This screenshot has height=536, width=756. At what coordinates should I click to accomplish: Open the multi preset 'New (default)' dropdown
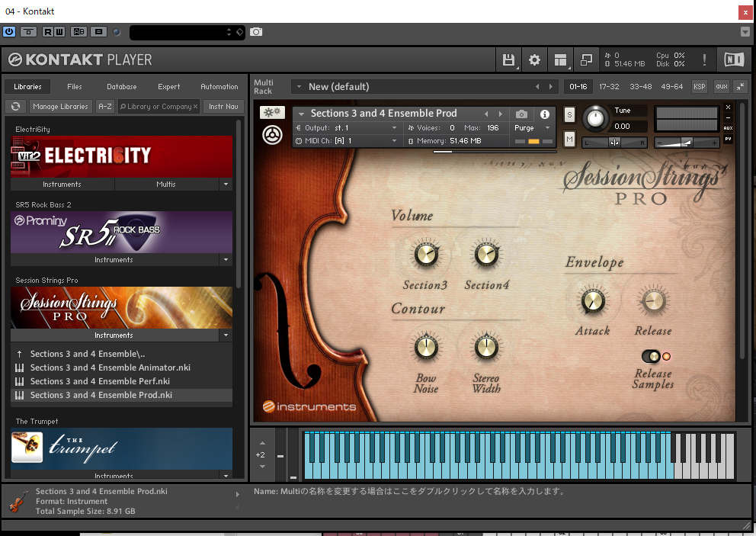tap(299, 87)
